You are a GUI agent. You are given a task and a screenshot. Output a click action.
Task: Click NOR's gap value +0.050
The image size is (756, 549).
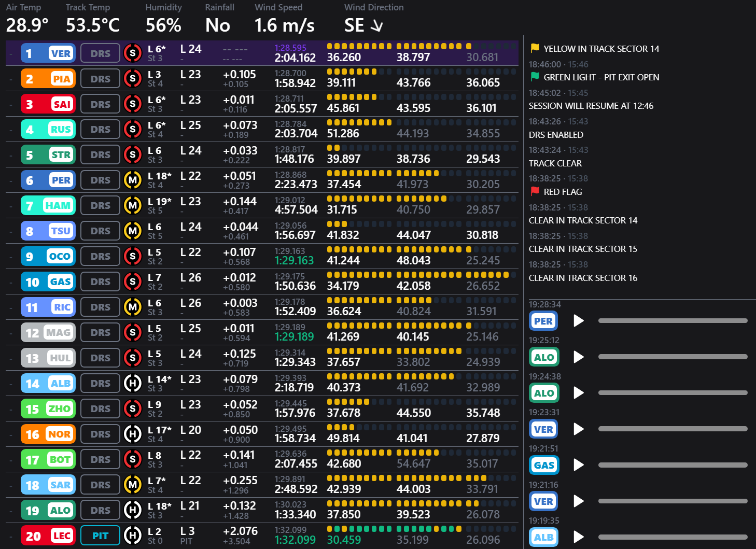tap(240, 430)
